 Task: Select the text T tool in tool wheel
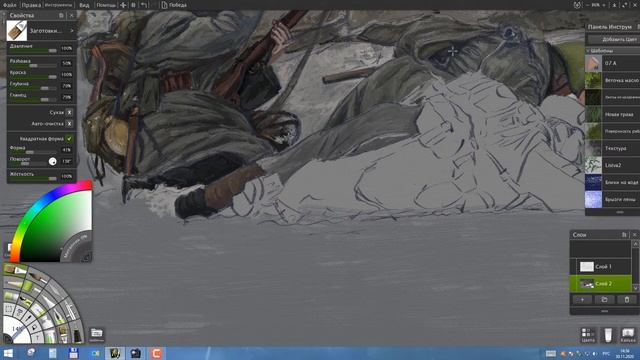coord(37,338)
